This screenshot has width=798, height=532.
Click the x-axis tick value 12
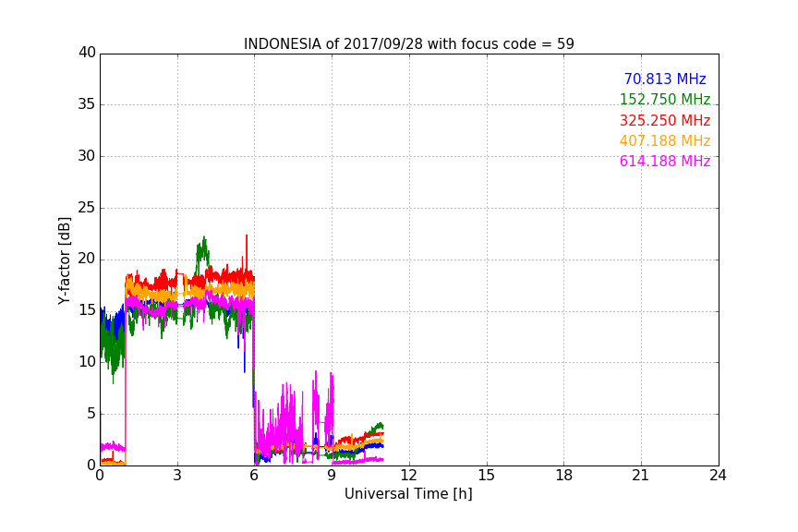point(409,476)
